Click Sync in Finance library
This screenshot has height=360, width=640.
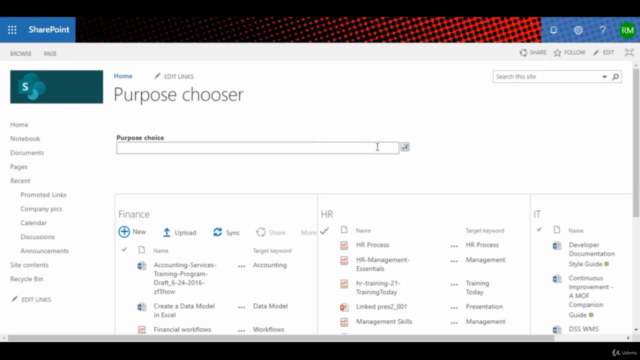(x=226, y=232)
